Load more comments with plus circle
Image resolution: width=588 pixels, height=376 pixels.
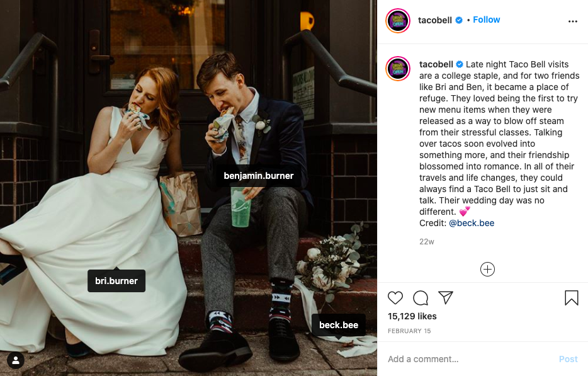coord(487,270)
